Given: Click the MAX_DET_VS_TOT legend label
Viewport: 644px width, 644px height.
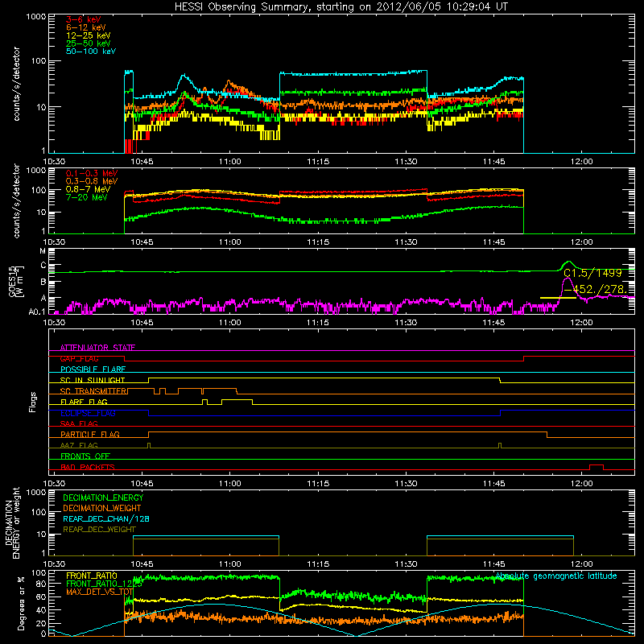Looking at the screenshot, I should point(99,592).
